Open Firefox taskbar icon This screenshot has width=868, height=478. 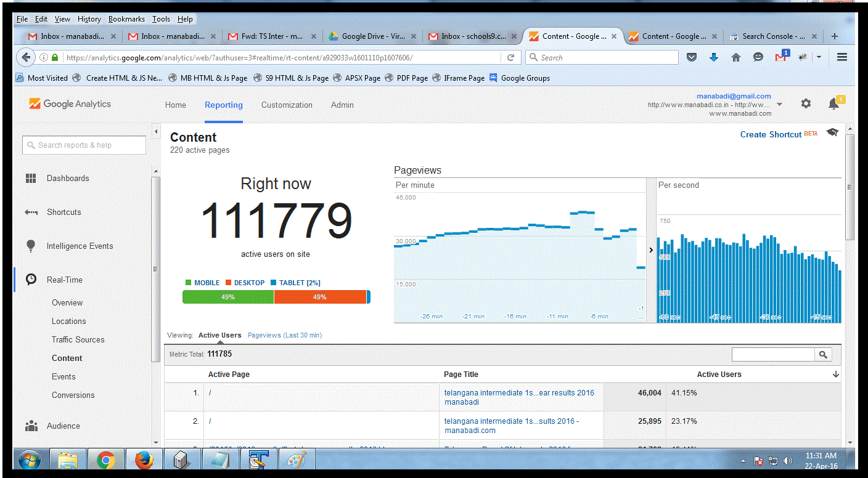pyautogui.click(x=144, y=460)
